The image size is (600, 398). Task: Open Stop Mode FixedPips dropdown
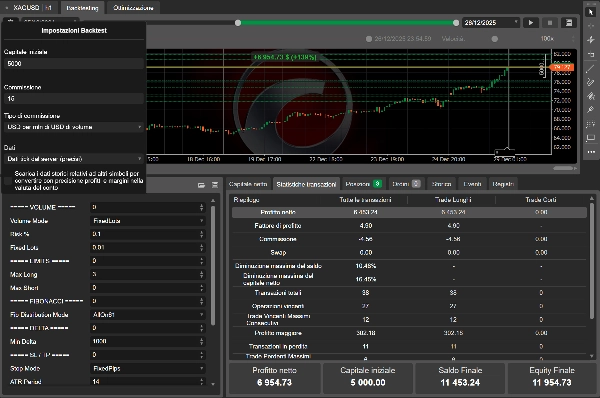tap(148, 369)
